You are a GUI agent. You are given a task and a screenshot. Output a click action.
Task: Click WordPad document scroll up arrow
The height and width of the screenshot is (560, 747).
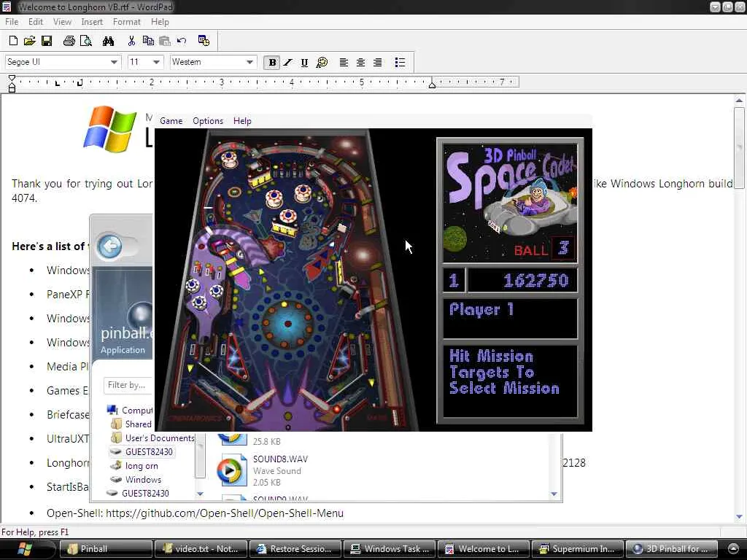coord(739,101)
